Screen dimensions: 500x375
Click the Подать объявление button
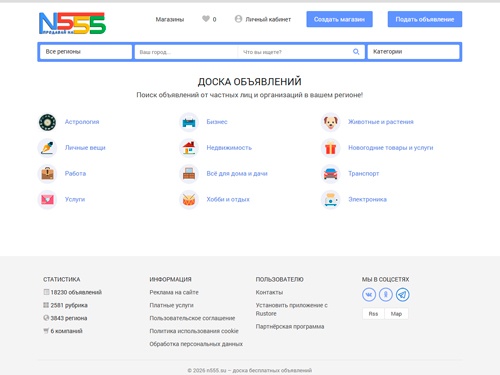(x=425, y=19)
